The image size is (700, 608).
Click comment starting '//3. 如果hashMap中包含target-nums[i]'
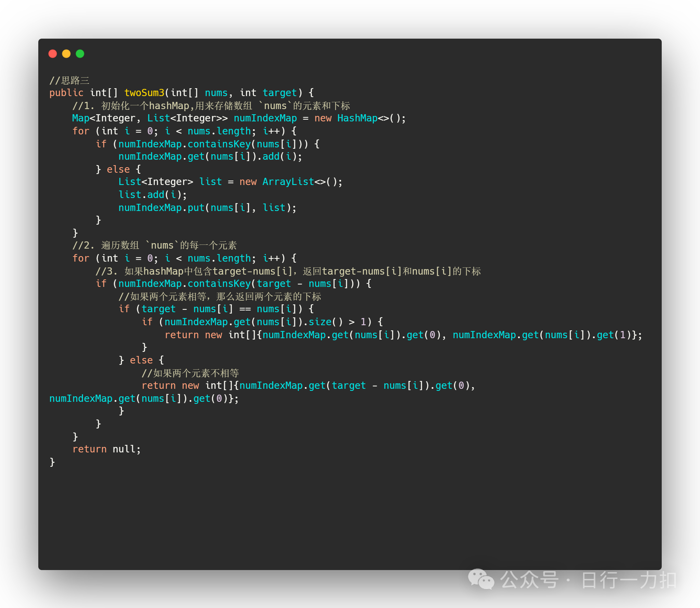pos(288,271)
